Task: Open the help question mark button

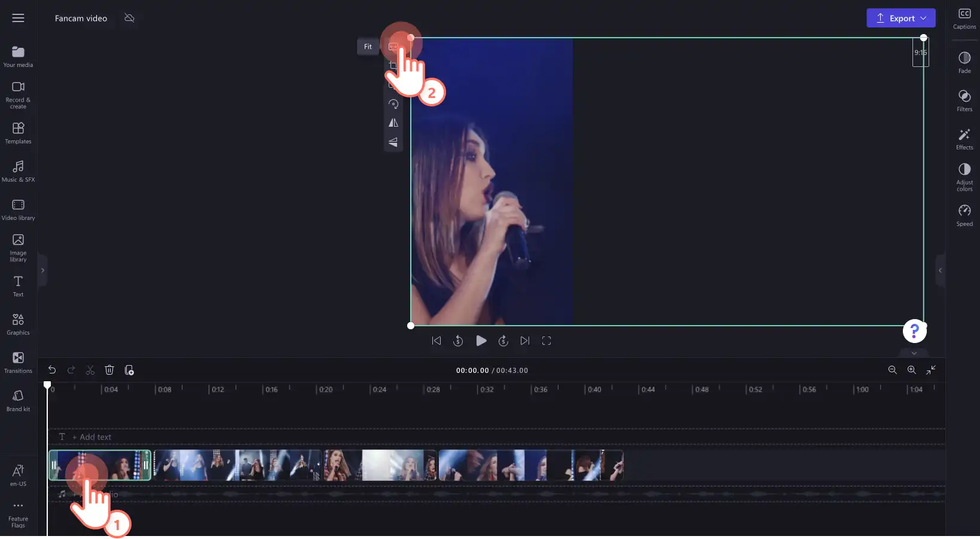Action: [x=914, y=330]
